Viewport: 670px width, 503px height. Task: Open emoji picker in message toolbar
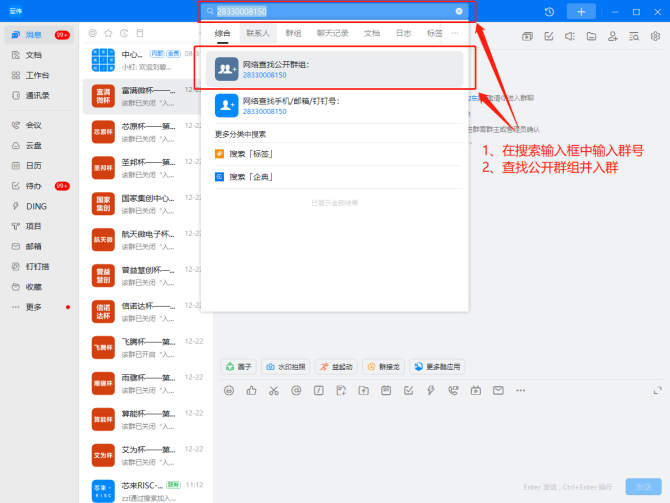pos(229,390)
